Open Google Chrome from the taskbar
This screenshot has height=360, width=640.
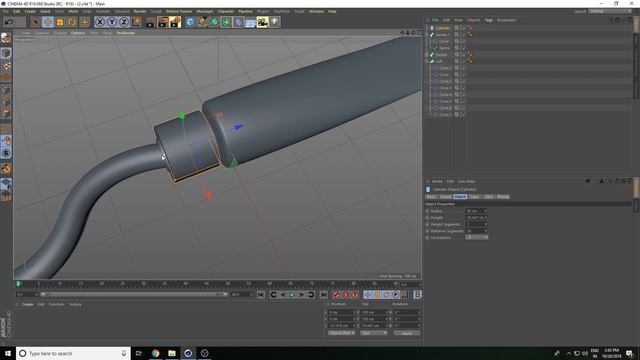click(156, 353)
